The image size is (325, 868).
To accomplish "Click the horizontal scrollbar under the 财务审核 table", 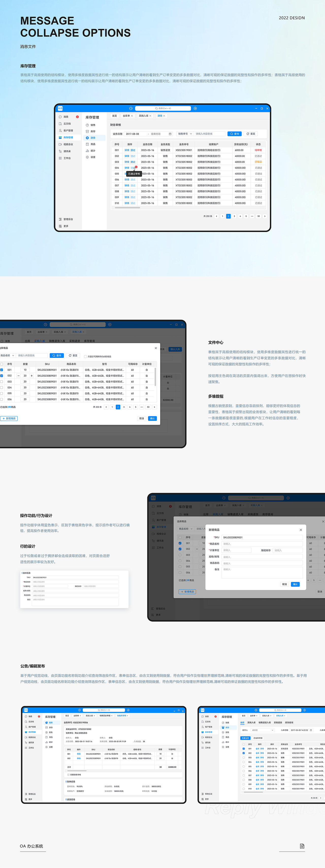I will pyautogui.click(x=127, y=208).
